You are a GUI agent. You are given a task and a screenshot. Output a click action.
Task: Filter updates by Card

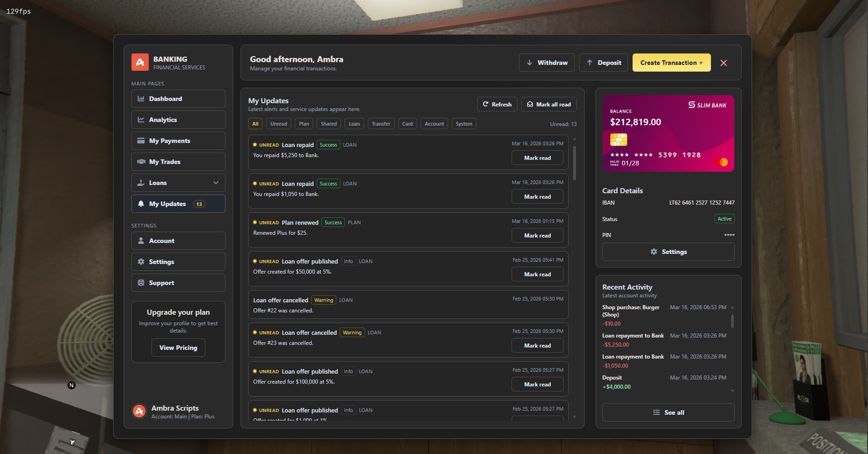(x=408, y=124)
